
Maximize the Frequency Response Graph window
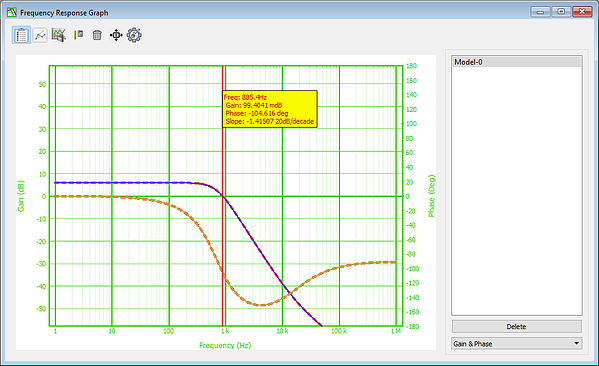[561, 12]
